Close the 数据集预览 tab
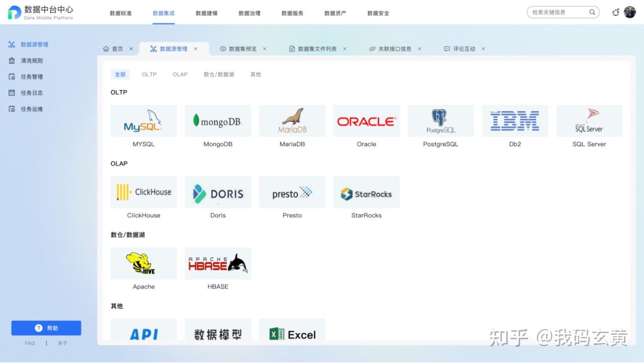The height and width of the screenshot is (363, 644). 264,49
